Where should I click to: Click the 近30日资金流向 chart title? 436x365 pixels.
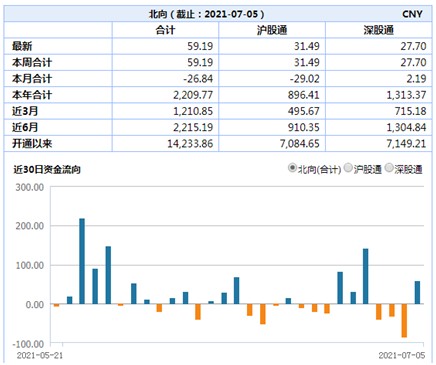pyautogui.click(x=47, y=169)
